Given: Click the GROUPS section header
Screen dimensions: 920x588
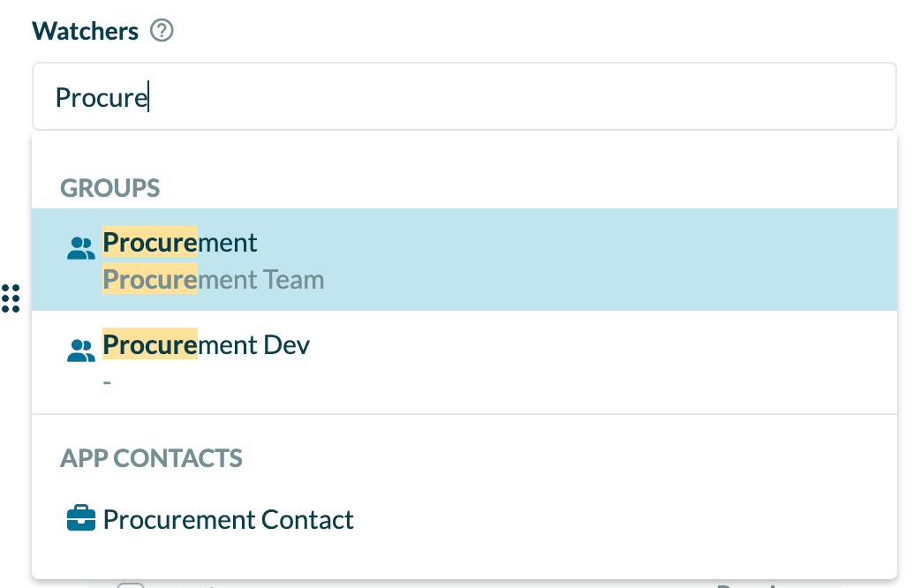Looking at the screenshot, I should click(110, 188).
